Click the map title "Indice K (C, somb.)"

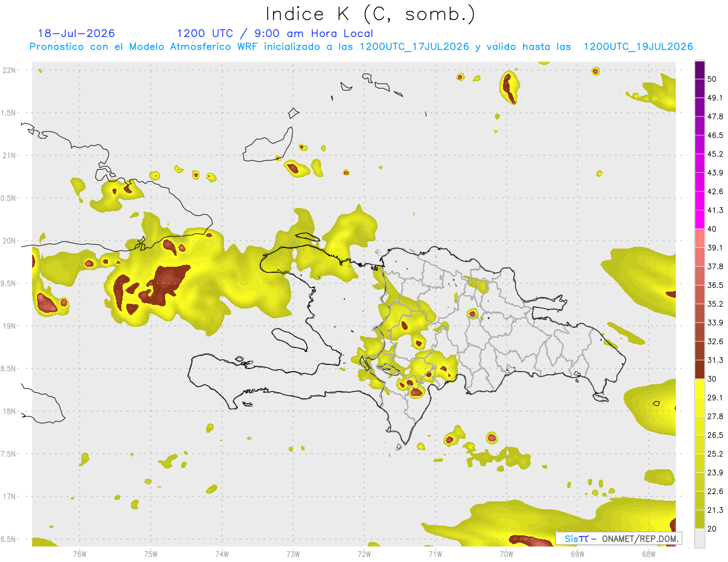click(371, 14)
